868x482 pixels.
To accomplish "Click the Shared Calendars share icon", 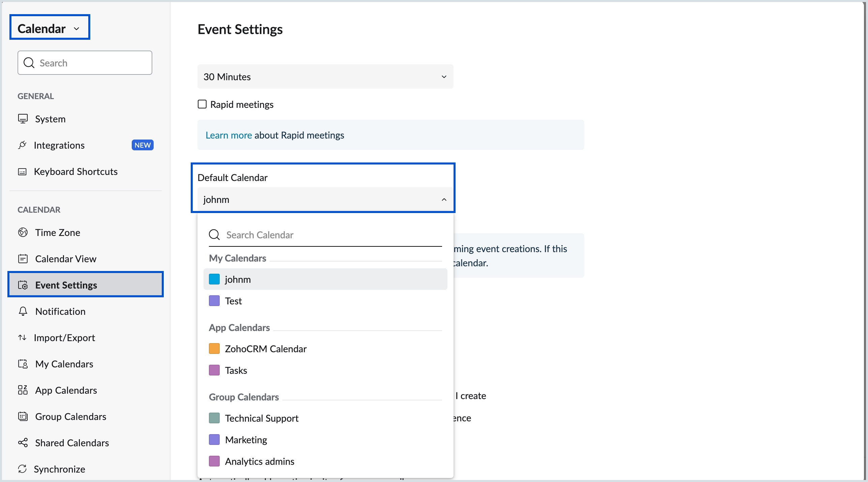I will pos(22,443).
